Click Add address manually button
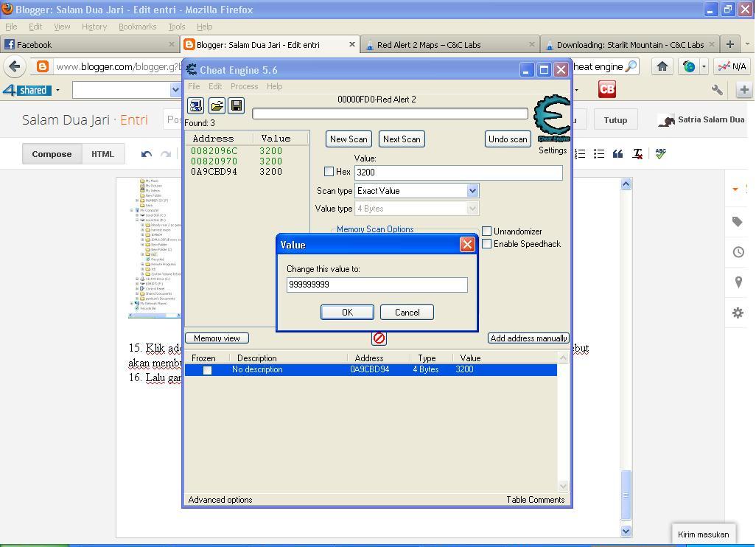Image resolution: width=756 pixels, height=547 pixels. pyautogui.click(x=528, y=338)
